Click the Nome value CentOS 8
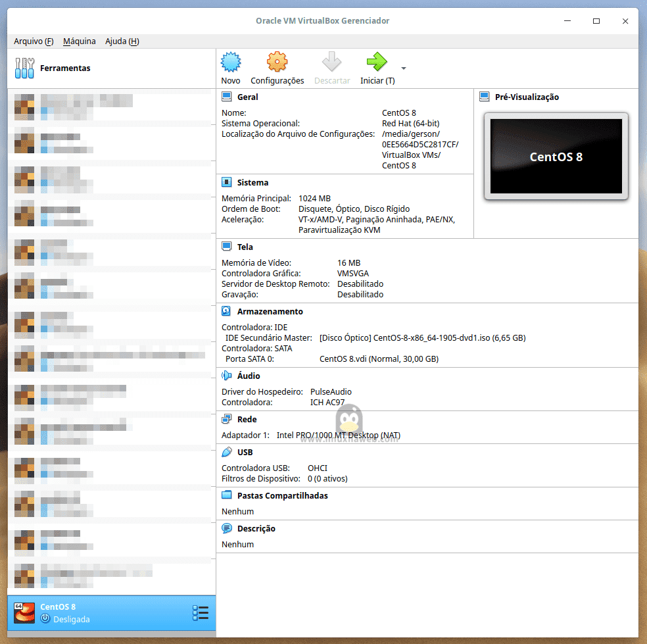This screenshot has width=647, height=644. point(398,112)
